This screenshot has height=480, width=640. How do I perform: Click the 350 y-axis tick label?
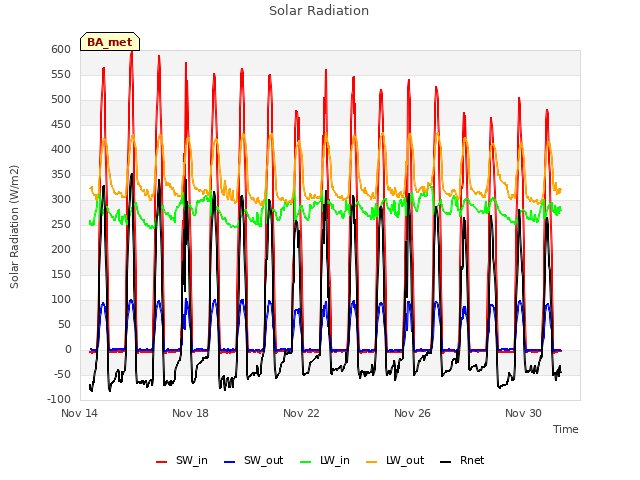point(61,175)
